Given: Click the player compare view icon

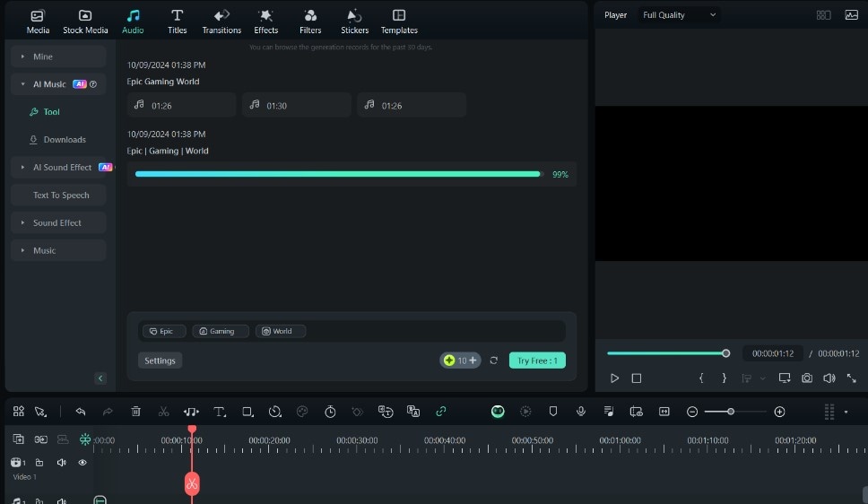Looking at the screenshot, I should click(824, 15).
